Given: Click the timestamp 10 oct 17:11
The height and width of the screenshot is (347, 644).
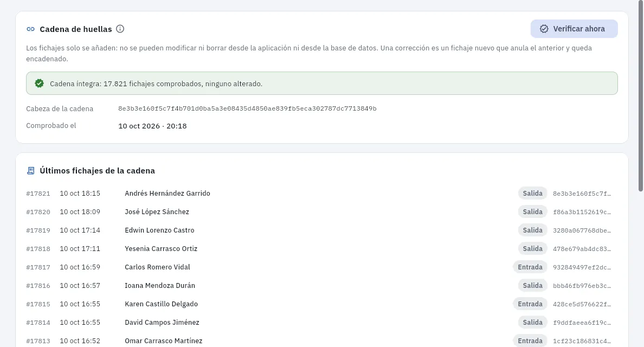Looking at the screenshot, I should (80, 249).
